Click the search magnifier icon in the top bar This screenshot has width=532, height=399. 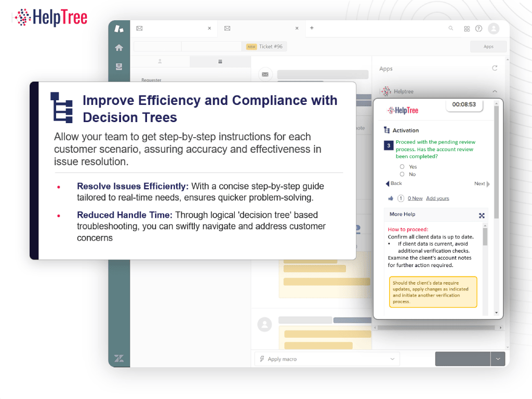point(450,29)
